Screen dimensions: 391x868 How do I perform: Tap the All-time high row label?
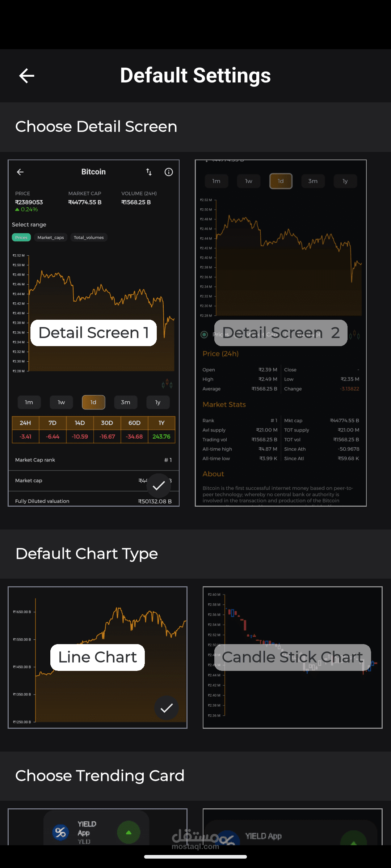click(217, 449)
